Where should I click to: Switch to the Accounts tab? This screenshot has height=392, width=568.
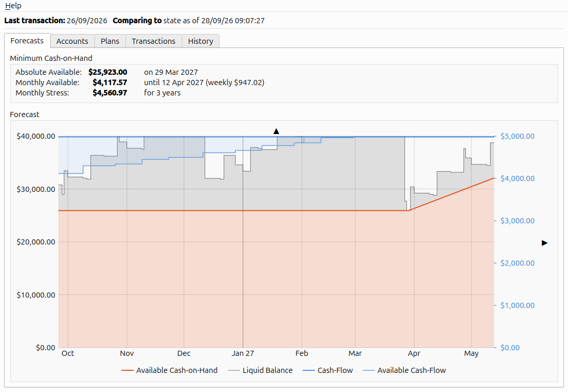pyautogui.click(x=72, y=41)
